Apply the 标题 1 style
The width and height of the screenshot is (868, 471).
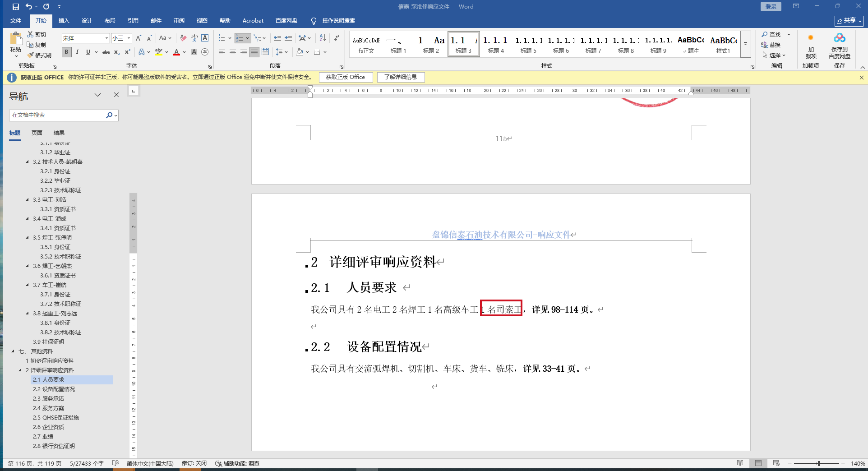(398, 44)
